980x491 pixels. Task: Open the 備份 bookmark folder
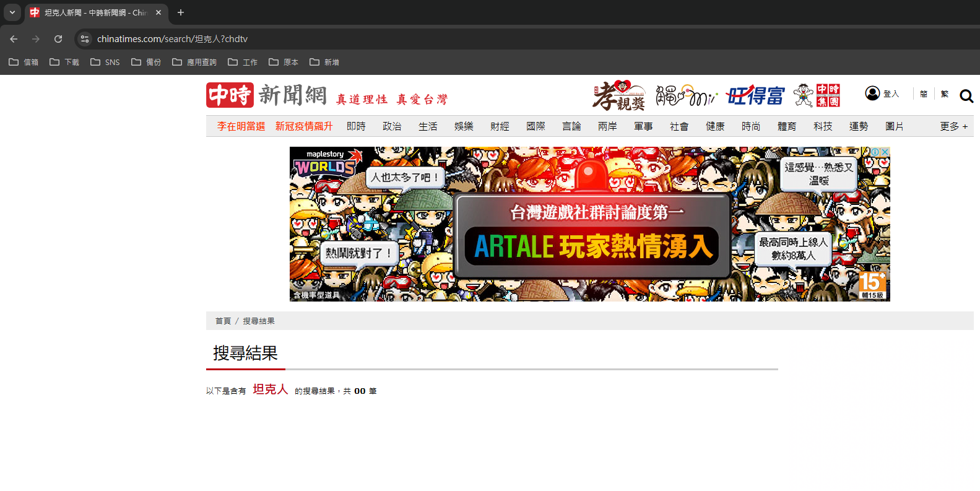click(146, 62)
